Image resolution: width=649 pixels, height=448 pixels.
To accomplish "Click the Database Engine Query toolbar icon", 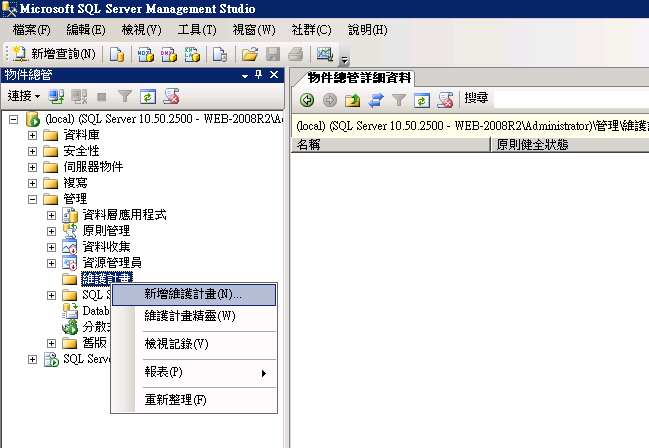I will 117,54.
